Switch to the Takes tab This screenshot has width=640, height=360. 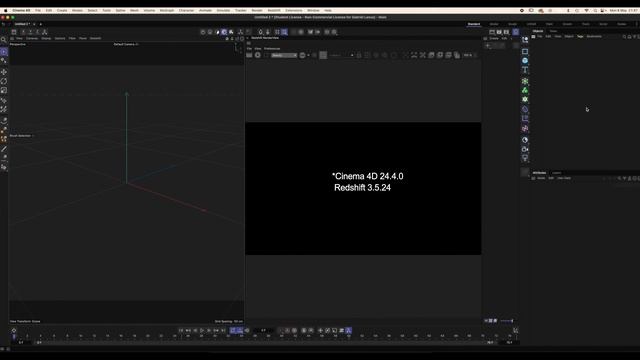point(553,31)
